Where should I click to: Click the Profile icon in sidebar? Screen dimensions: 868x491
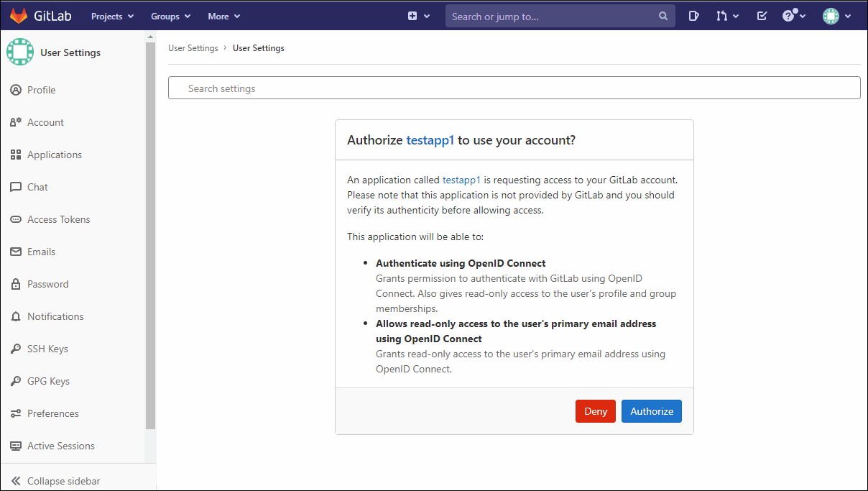pos(16,90)
